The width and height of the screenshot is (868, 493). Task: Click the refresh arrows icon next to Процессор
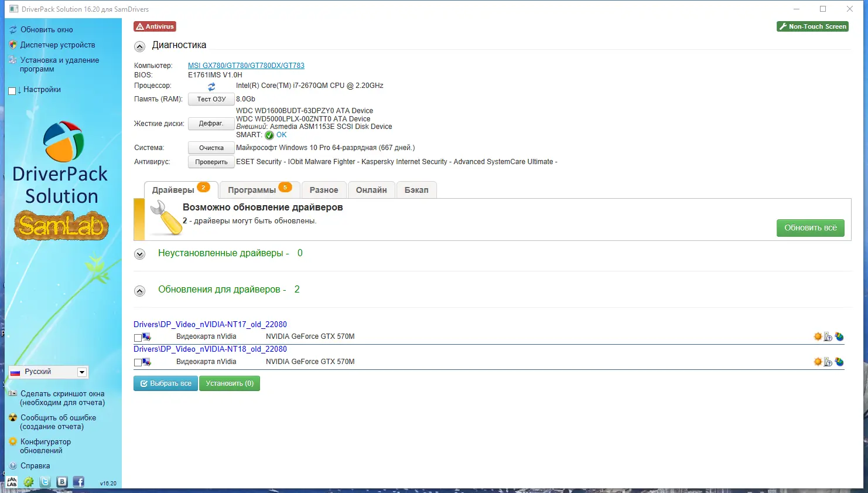coord(211,87)
